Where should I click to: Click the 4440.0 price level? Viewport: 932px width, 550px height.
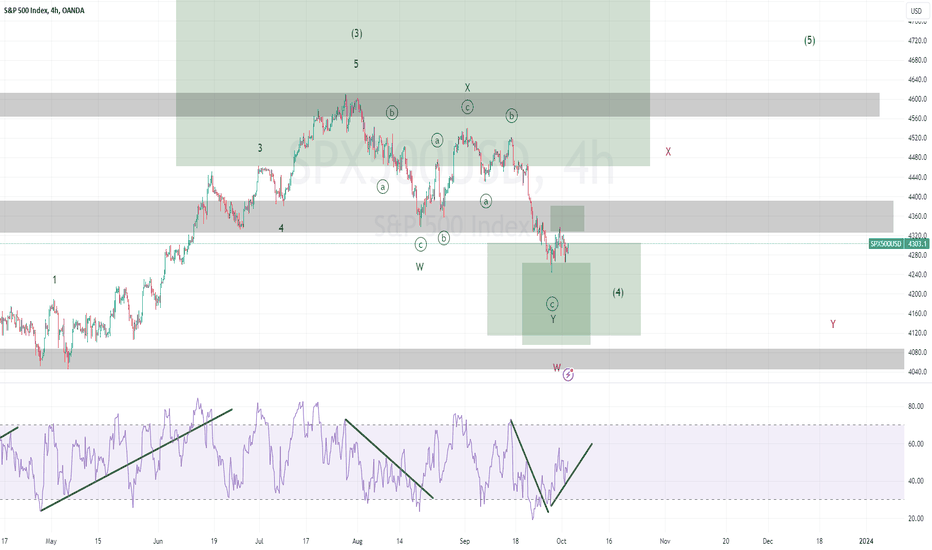point(917,177)
